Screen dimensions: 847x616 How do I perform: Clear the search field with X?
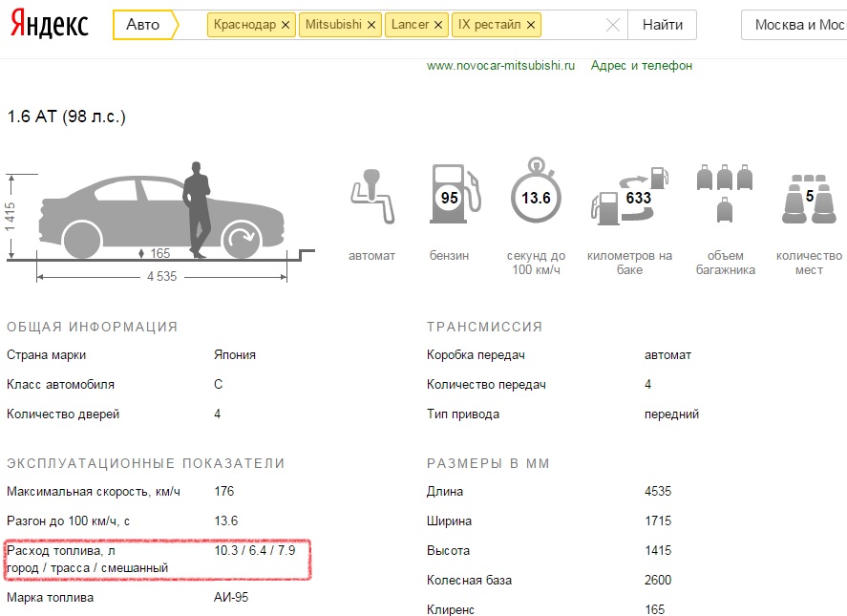614,25
